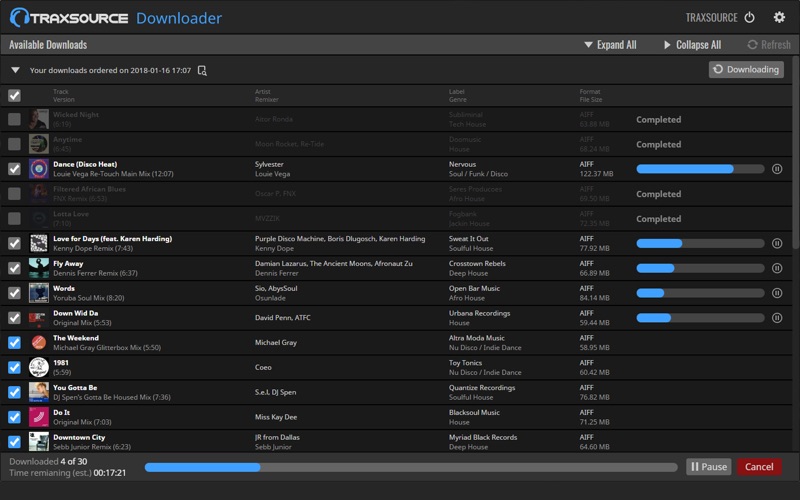Click the Downloaded 4 of 30 status

(48, 461)
